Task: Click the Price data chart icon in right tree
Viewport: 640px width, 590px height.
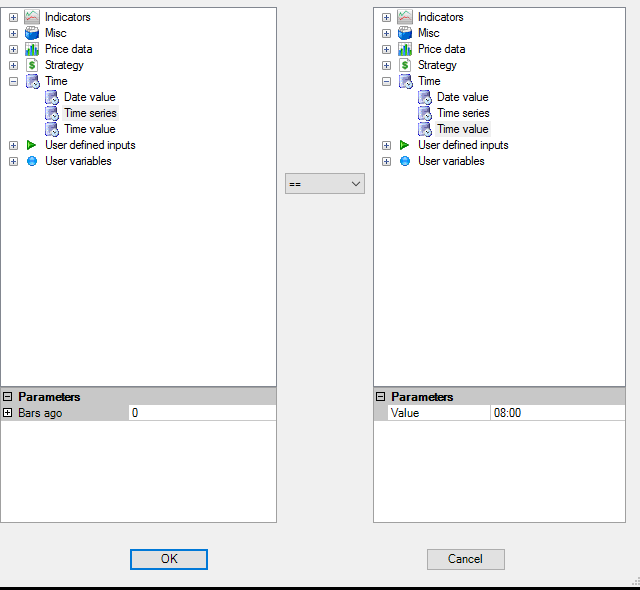Action: click(405, 49)
